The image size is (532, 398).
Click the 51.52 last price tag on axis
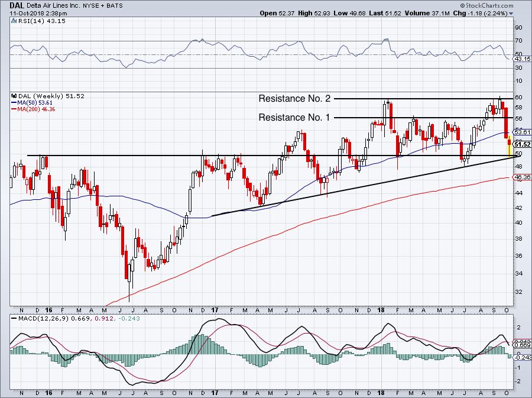pyautogui.click(x=523, y=144)
